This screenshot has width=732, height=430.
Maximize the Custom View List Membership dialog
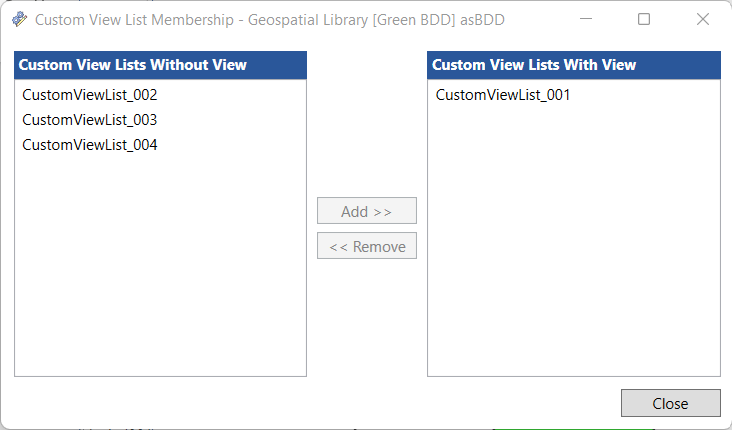(x=644, y=19)
